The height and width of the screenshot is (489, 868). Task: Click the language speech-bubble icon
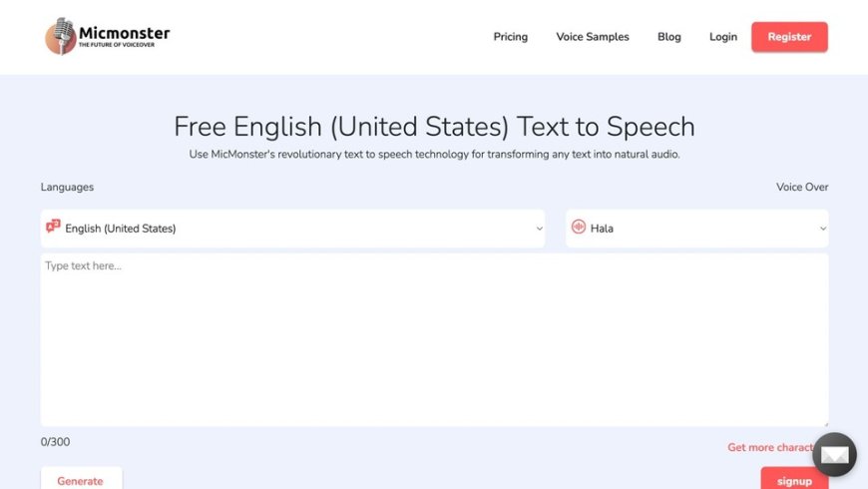point(53,226)
